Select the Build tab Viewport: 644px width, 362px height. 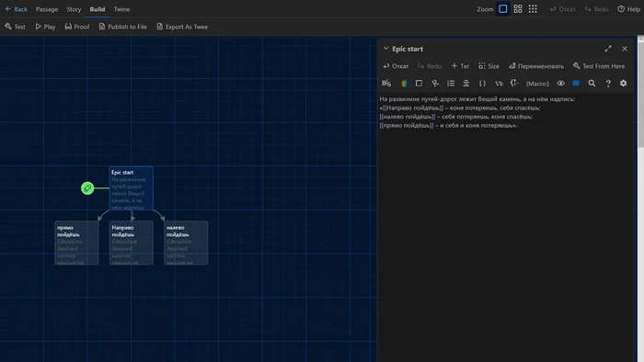[x=98, y=9]
